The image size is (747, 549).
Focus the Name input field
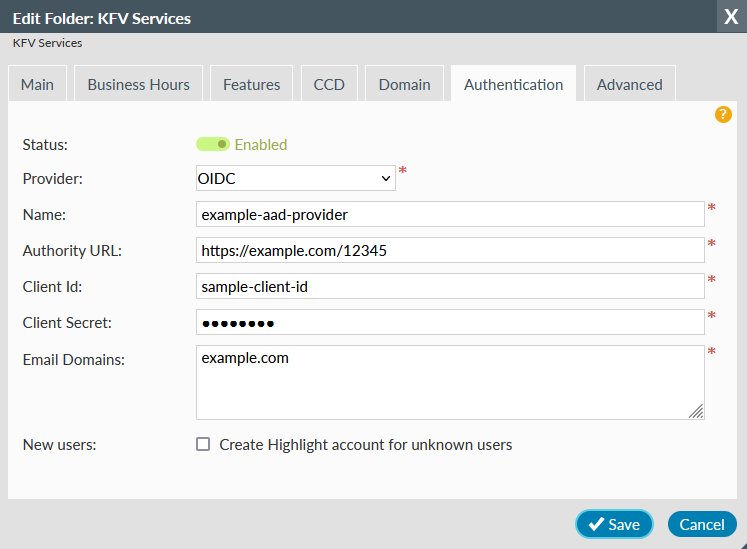pyautogui.click(x=450, y=214)
